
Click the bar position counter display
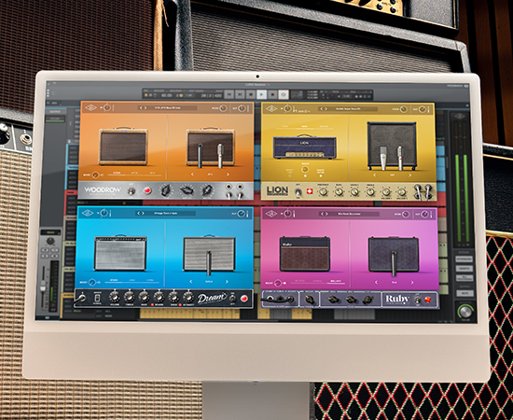coord(212,95)
